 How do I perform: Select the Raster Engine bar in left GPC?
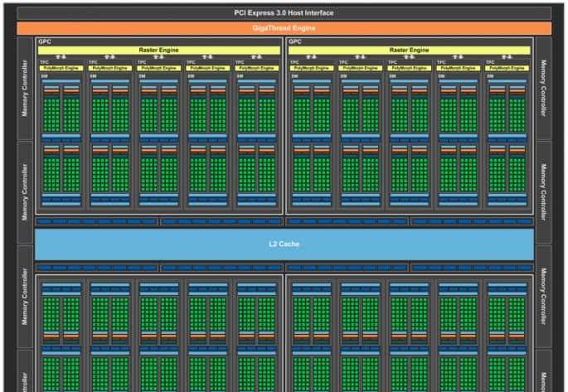coord(159,51)
